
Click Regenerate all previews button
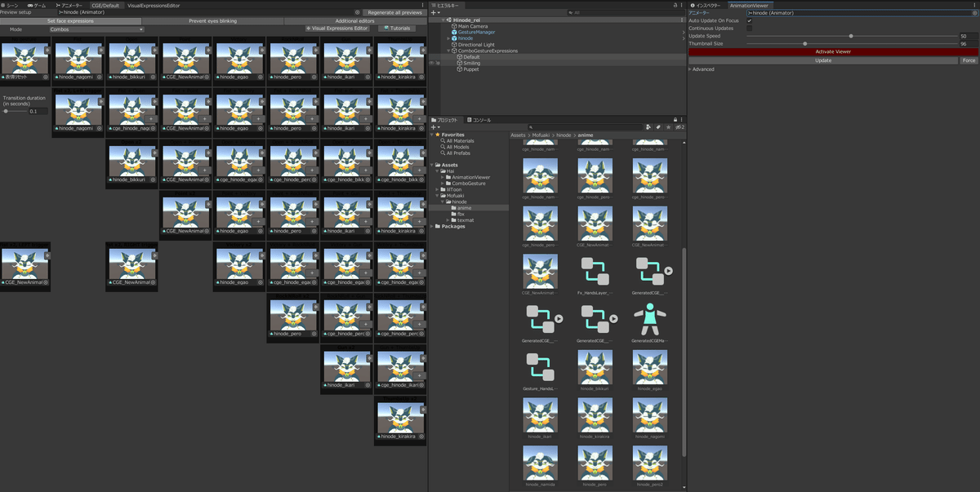[x=395, y=13]
